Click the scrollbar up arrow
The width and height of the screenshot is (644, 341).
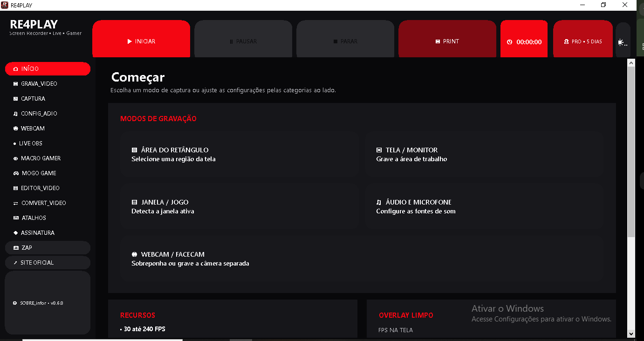(631, 62)
